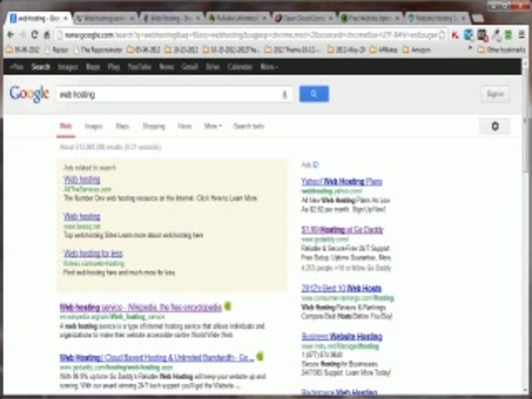Switch to the Maps results tab
This screenshot has height=399, width=532.
click(123, 126)
